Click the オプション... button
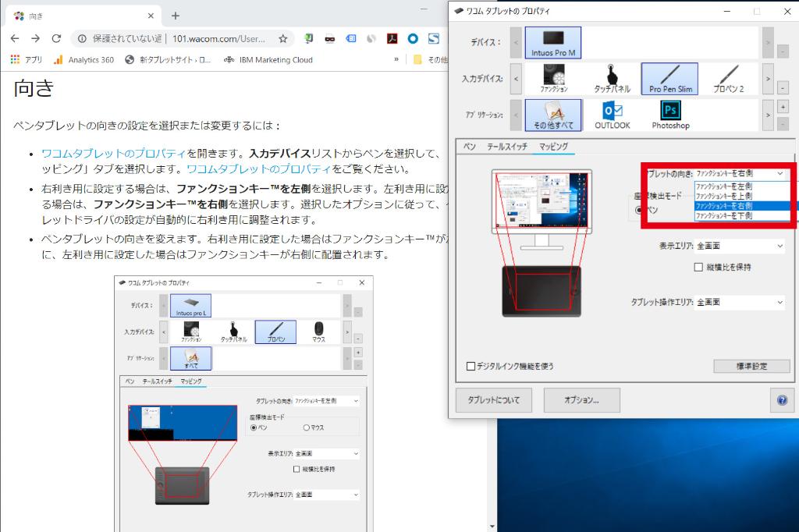Image resolution: width=799 pixels, height=532 pixels. click(x=582, y=400)
